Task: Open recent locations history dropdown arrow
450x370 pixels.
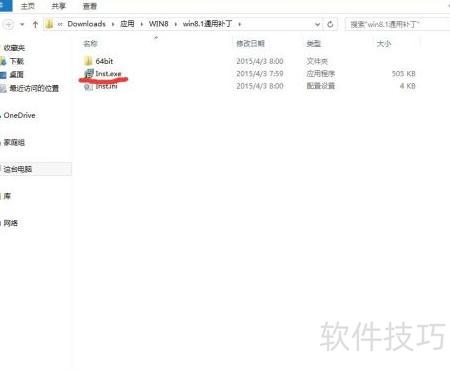Action: tap(22, 24)
